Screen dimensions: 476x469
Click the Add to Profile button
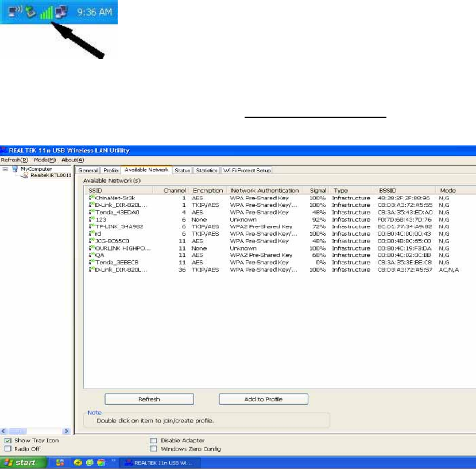264,399
